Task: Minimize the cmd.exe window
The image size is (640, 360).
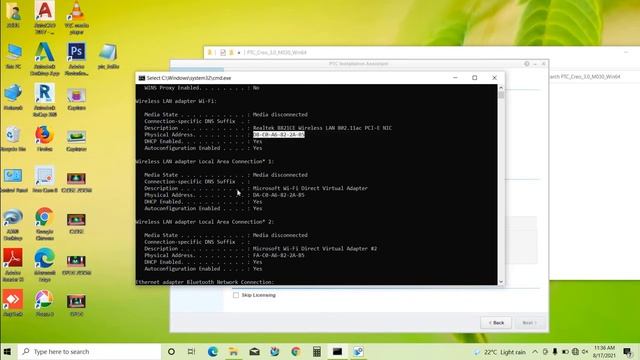Action: (x=456, y=78)
